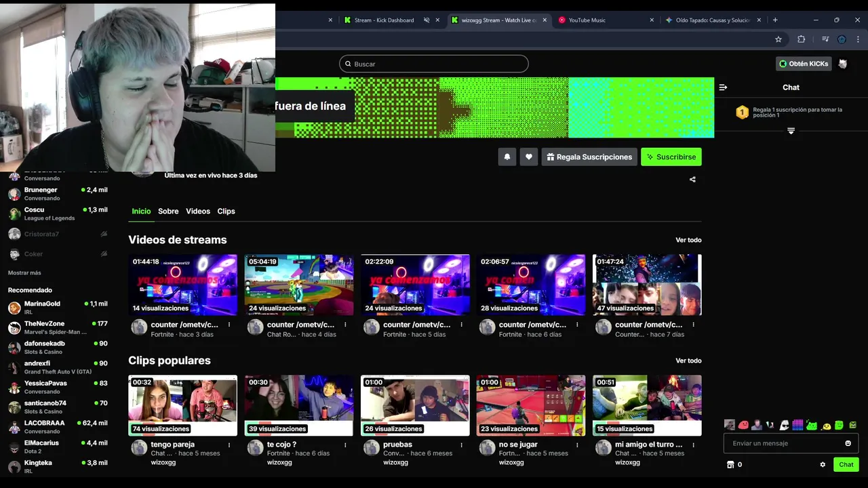Screen dimensions: 868x488
Task: Switch to the Inicio tab
Action: (141, 211)
